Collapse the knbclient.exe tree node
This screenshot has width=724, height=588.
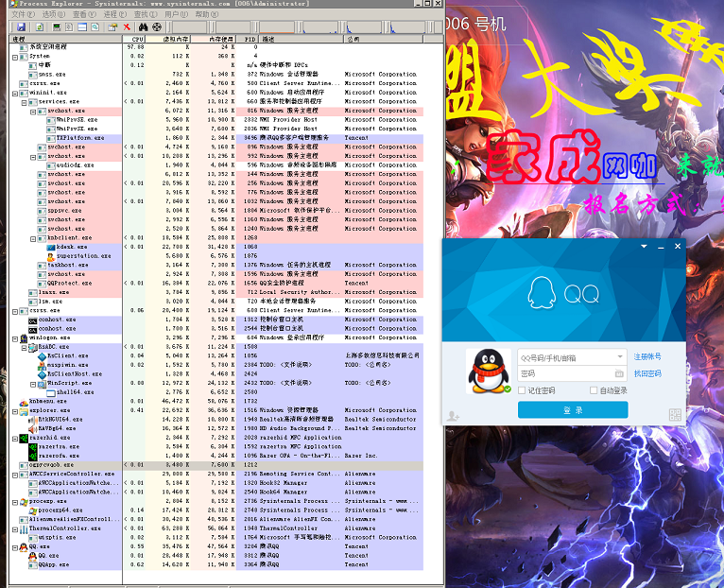pos(33,239)
